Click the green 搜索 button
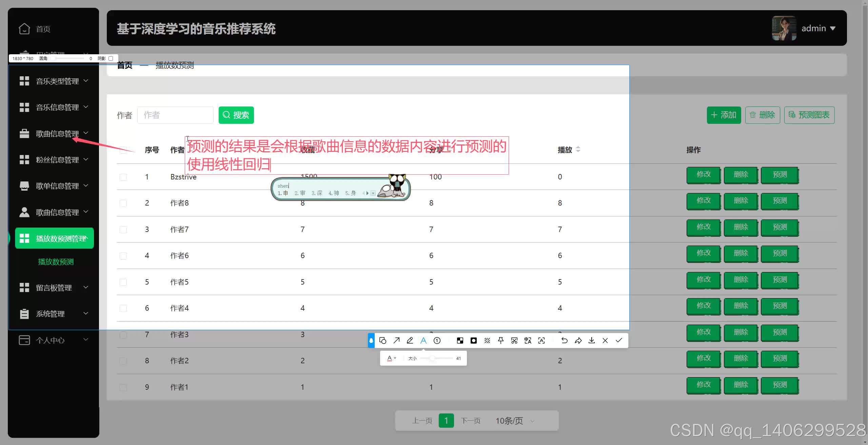The width and height of the screenshot is (868, 445). point(236,115)
